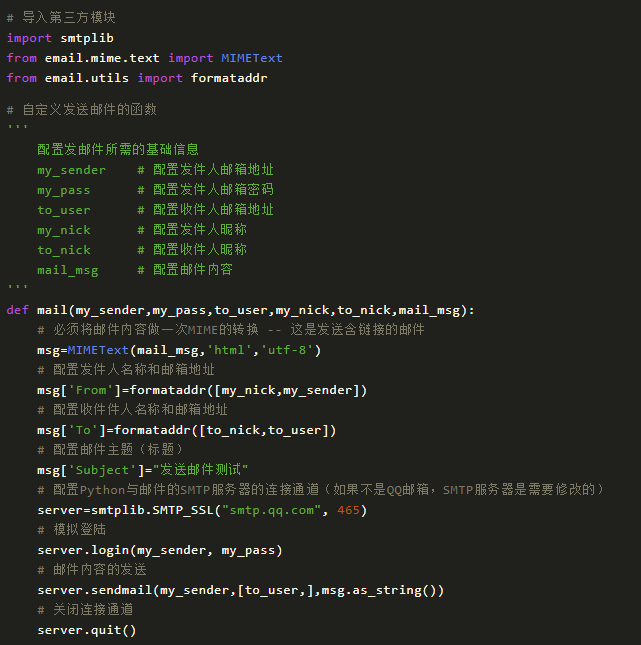Click docstring comment '# 配置邮件内容'

pyautogui.click(x=185, y=269)
